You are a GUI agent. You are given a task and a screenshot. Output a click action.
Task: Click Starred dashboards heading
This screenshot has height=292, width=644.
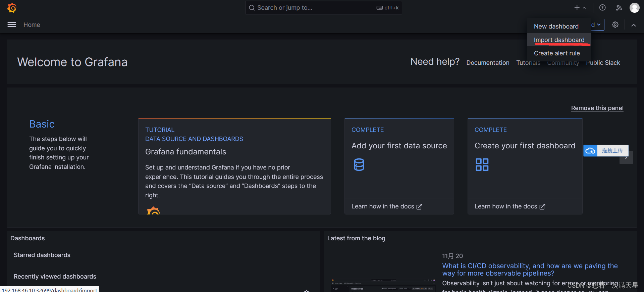pos(42,255)
